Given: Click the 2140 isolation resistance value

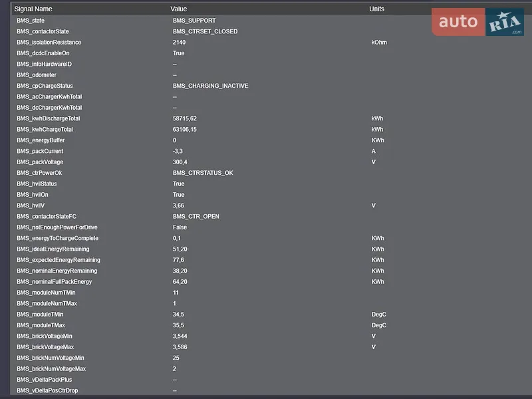Looking at the screenshot, I should pos(179,43).
